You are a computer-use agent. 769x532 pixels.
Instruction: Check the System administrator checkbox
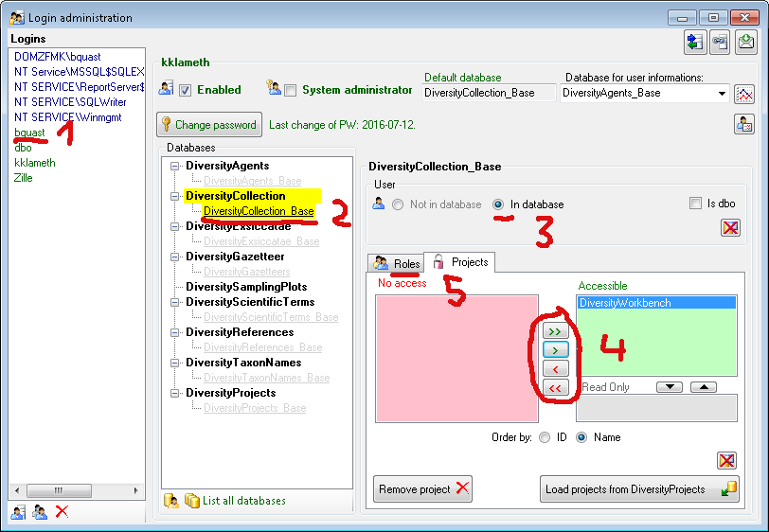[291, 90]
